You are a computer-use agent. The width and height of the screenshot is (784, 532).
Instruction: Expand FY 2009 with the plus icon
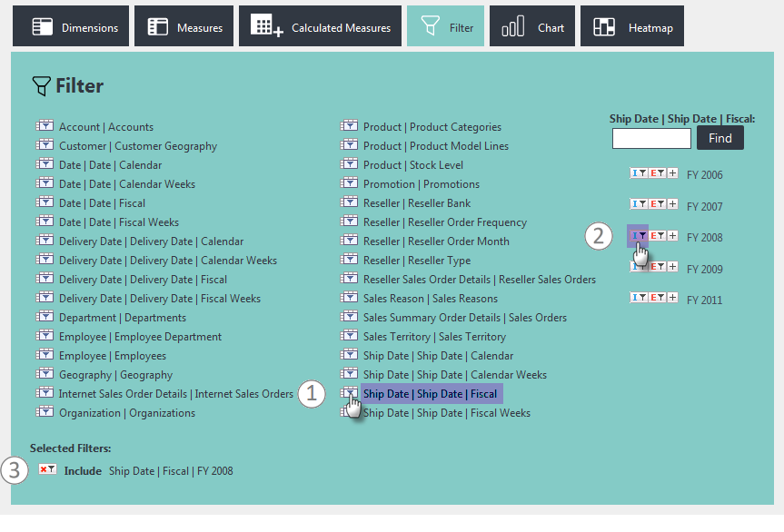672,266
